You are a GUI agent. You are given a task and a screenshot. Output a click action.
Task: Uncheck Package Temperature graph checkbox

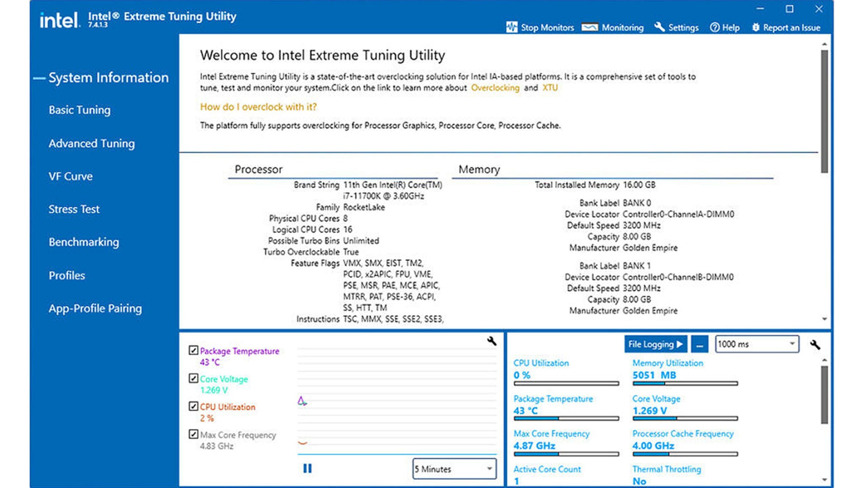point(193,350)
